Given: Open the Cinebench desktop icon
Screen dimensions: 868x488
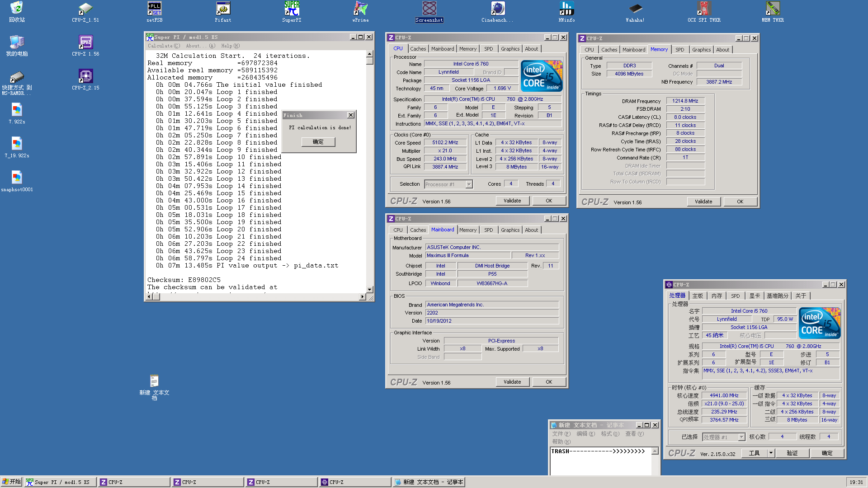Looking at the screenshot, I should (x=497, y=12).
